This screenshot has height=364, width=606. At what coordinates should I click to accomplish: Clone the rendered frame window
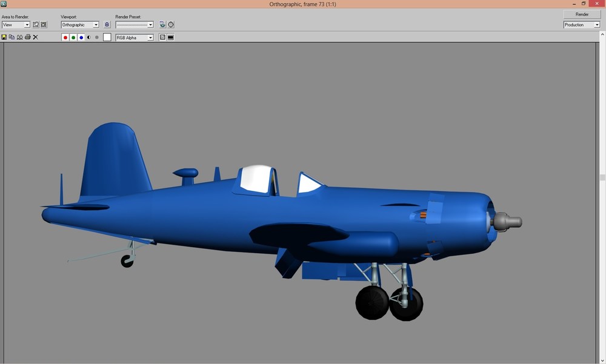point(19,37)
